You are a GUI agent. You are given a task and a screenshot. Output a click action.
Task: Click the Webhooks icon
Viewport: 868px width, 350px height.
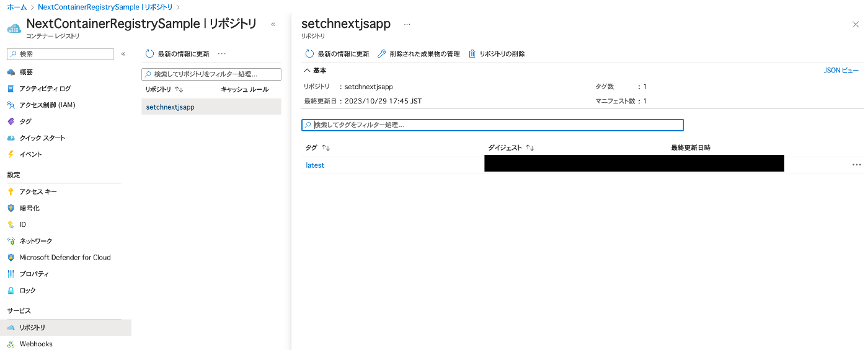tap(11, 344)
